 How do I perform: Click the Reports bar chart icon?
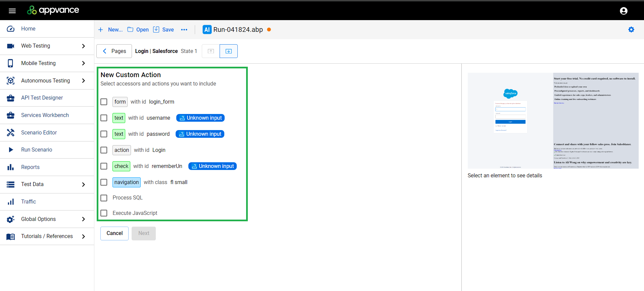pyautogui.click(x=11, y=167)
